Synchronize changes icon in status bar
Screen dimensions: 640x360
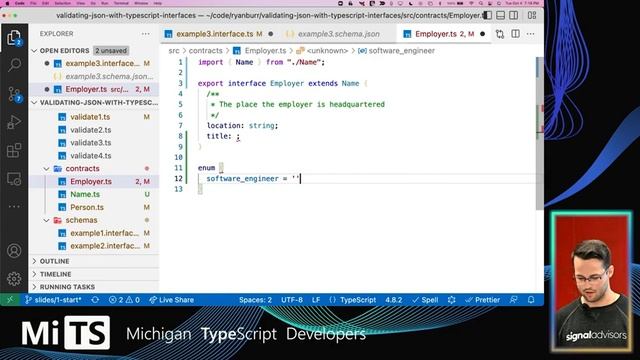(x=95, y=300)
